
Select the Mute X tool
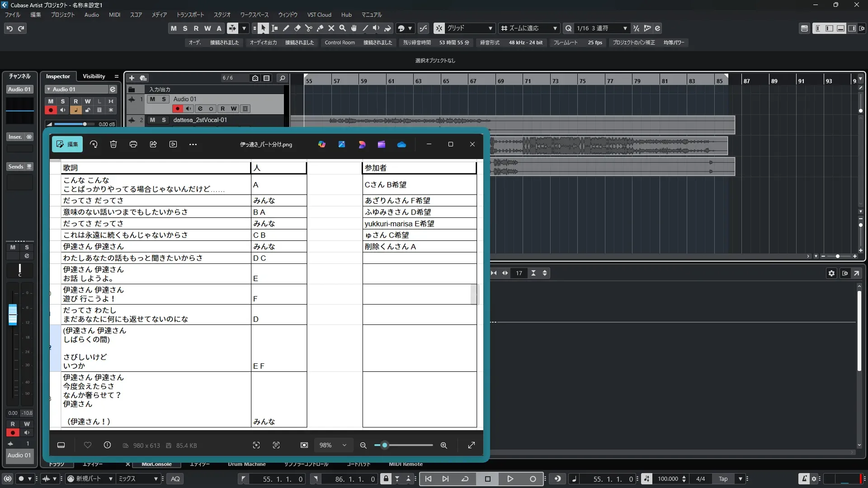(331, 28)
